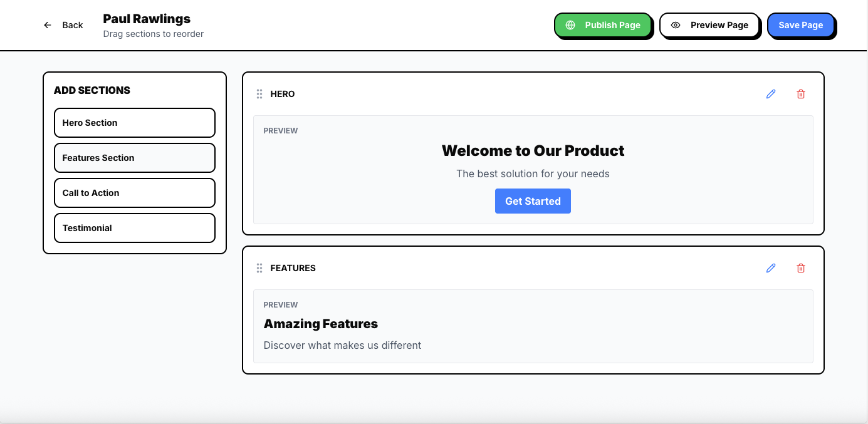The image size is (868, 424).
Task: Click the Back link text
Action: click(73, 25)
